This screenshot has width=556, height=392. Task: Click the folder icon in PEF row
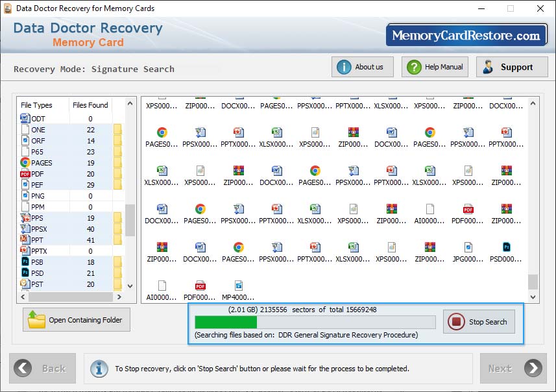click(x=117, y=184)
